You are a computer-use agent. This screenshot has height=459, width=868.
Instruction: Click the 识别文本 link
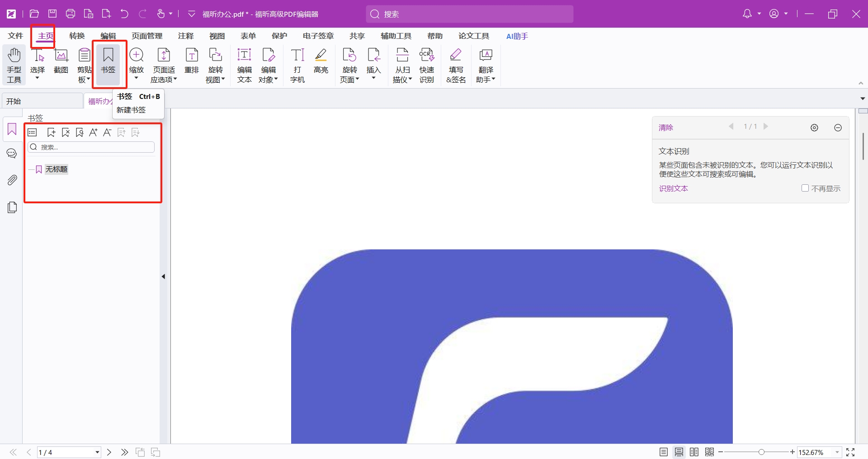click(673, 188)
